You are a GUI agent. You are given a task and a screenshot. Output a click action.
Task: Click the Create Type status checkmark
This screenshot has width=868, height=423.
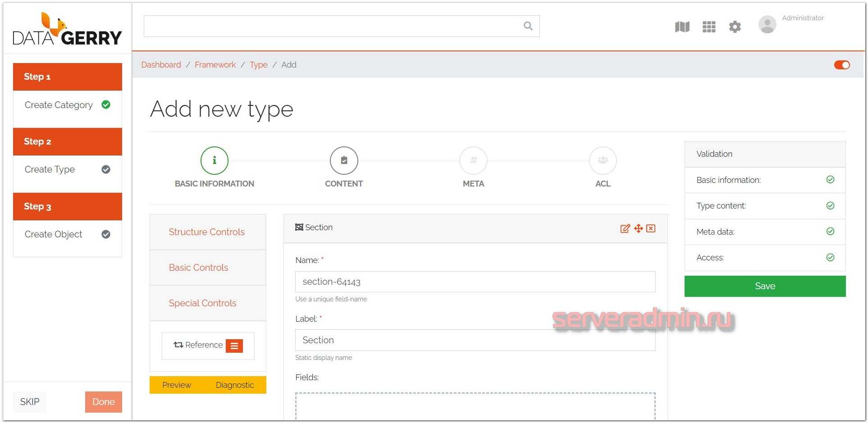click(x=106, y=169)
